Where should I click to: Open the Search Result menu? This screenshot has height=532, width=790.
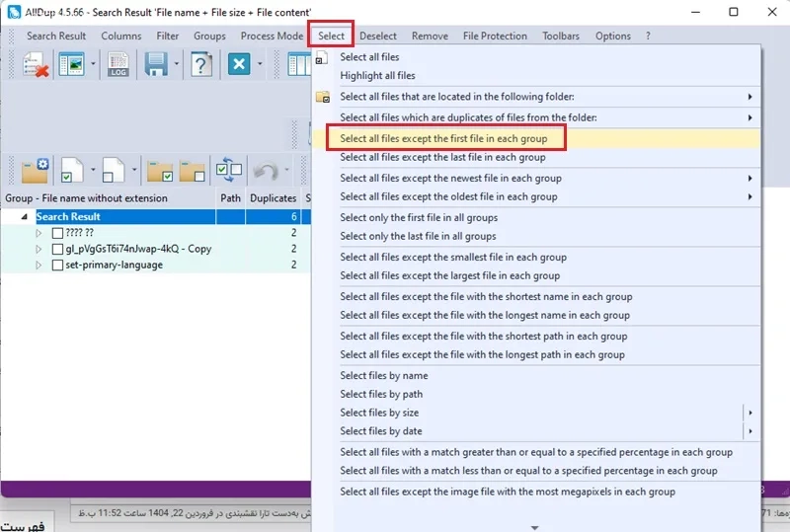56,36
